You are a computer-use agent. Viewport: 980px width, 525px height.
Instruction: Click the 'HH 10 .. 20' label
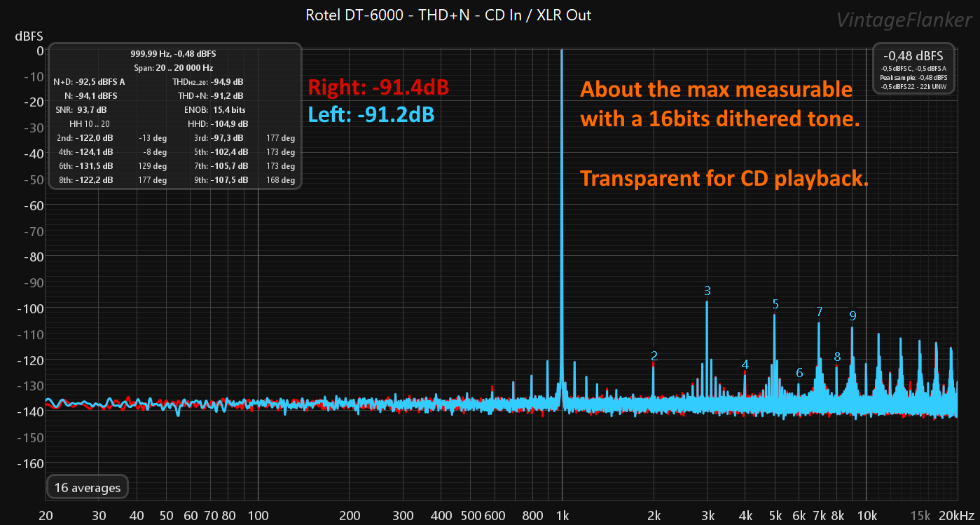(x=90, y=124)
